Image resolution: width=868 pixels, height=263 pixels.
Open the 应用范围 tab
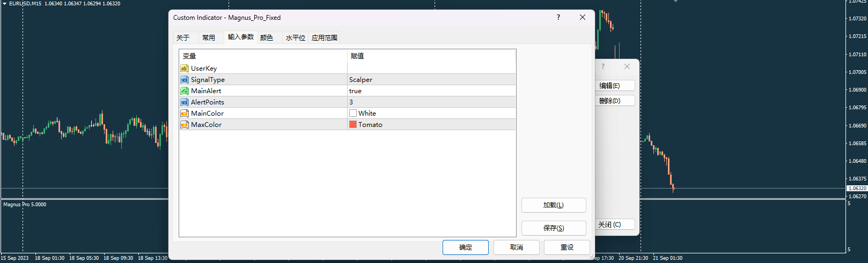[325, 38]
